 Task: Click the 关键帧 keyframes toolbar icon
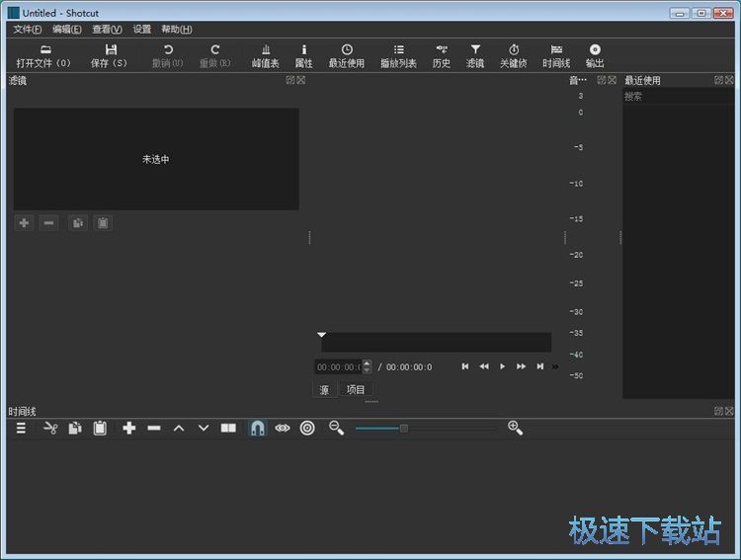pos(514,55)
